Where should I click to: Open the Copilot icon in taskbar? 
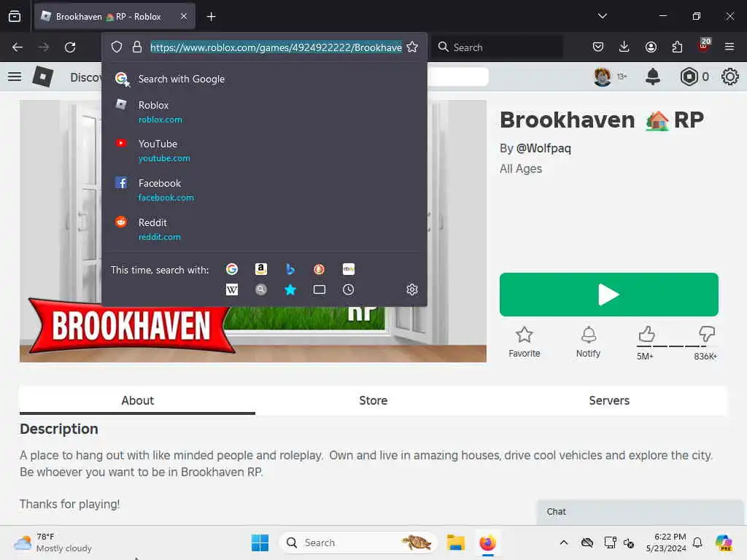724,542
